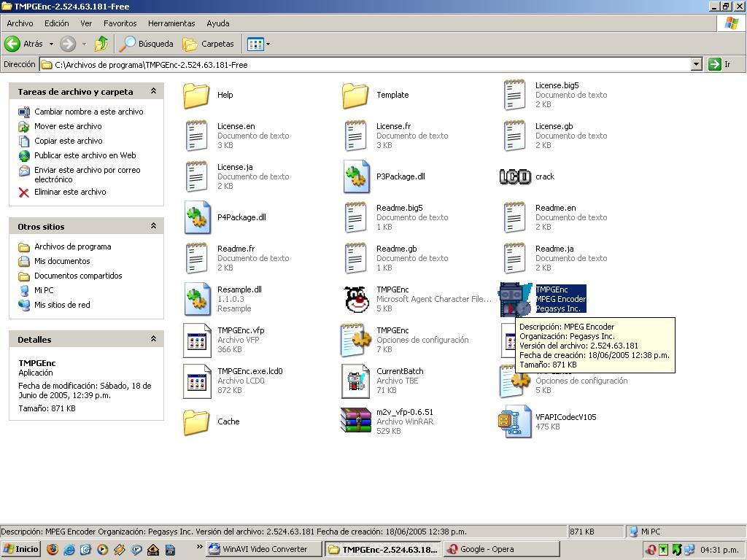
Task: Select the CurrentBatch TBE file icon
Action: pos(355,381)
